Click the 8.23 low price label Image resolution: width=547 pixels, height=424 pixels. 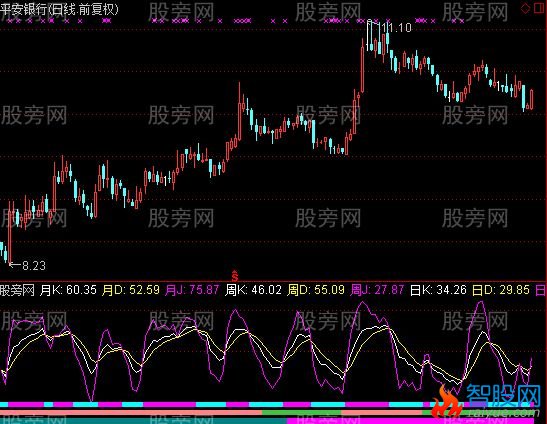pos(34,266)
